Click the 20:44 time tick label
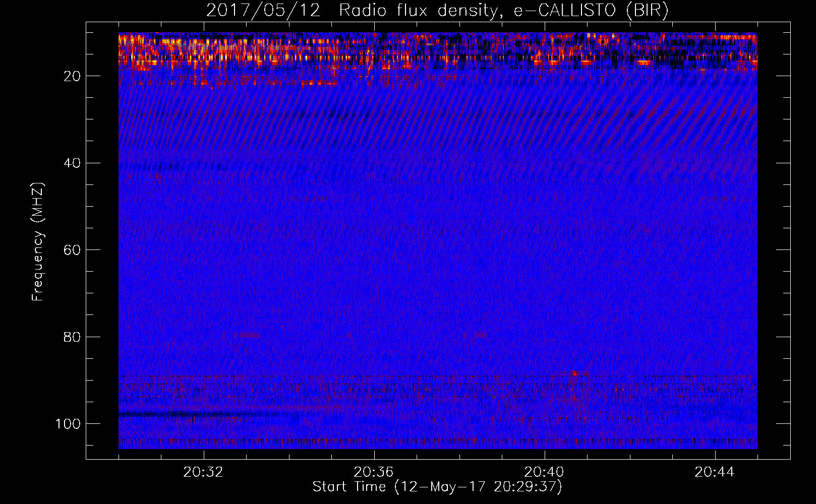 coord(715,472)
